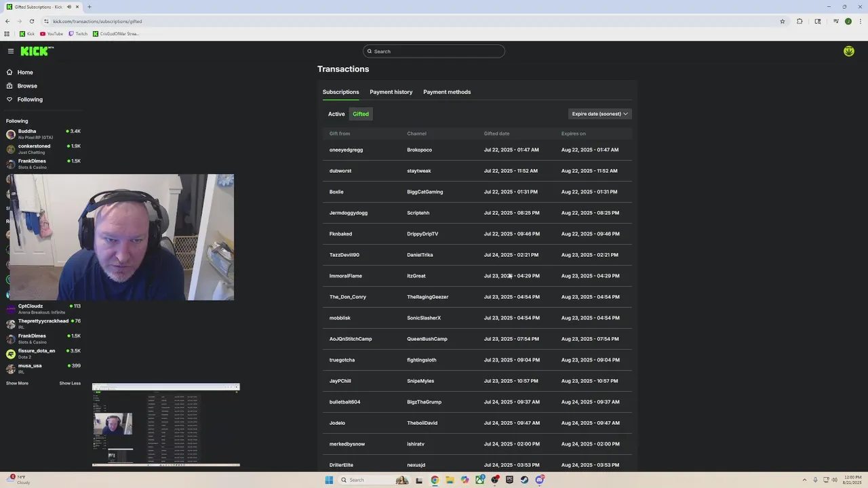Viewport: 868px width, 488px height.
Task: Go to Browse in the sidebar
Action: pos(27,85)
